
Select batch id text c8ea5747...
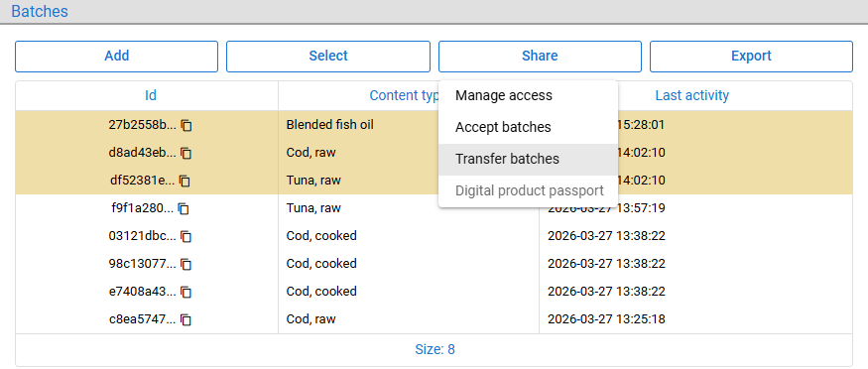[143, 319]
